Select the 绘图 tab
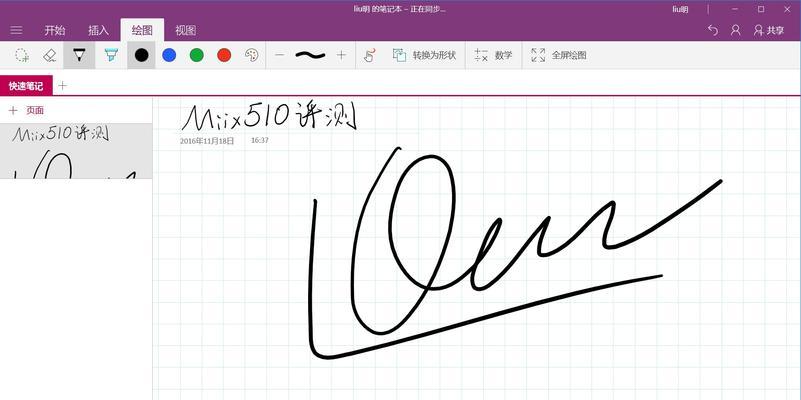Image resolution: width=801 pixels, height=400 pixels. coord(142,30)
